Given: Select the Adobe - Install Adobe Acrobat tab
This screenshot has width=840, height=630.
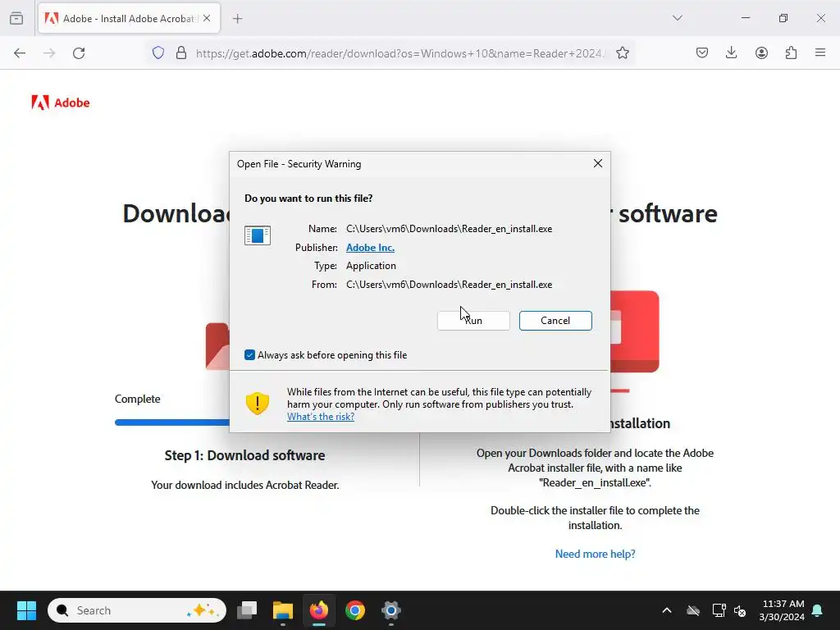Looking at the screenshot, I should pos(129,18).
